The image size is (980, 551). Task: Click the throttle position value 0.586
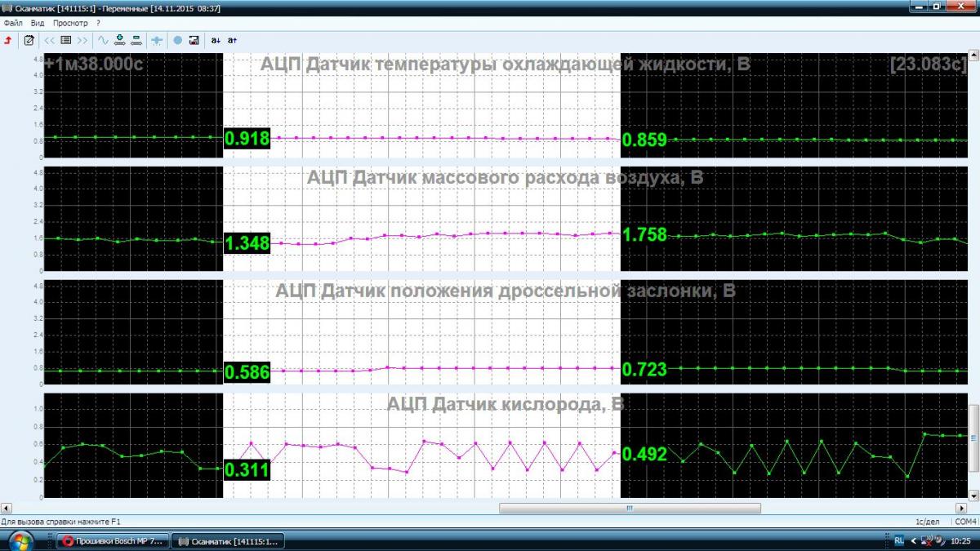click(247, 372)
